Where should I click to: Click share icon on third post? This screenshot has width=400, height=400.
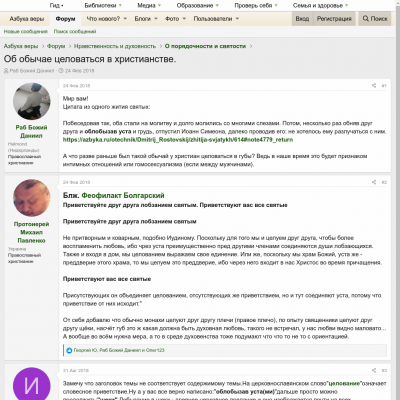[x=374, y=370]
